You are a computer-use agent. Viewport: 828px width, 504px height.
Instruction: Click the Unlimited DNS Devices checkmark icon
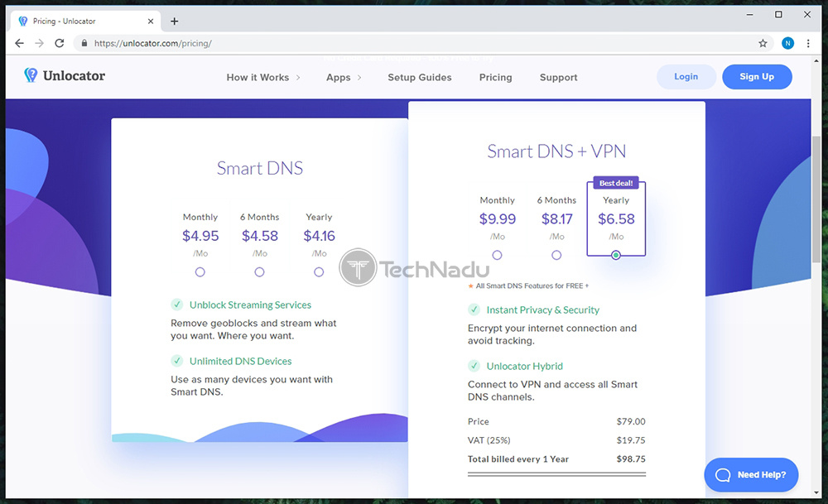coord(177,361)
